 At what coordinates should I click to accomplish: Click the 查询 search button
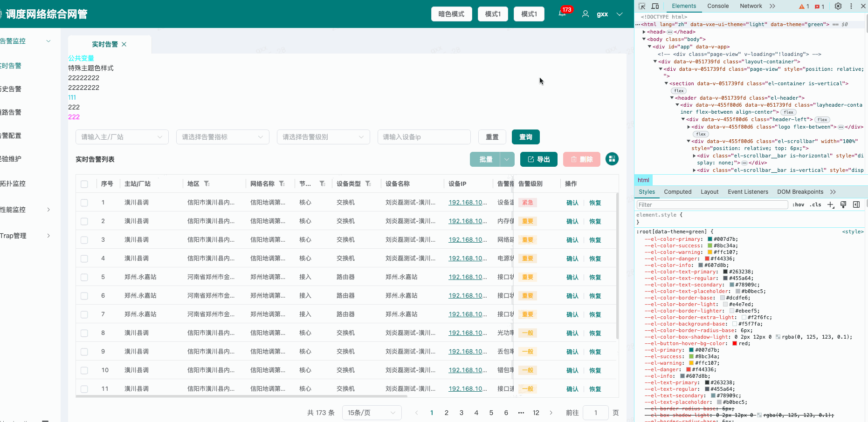click(x=526, y=137)
